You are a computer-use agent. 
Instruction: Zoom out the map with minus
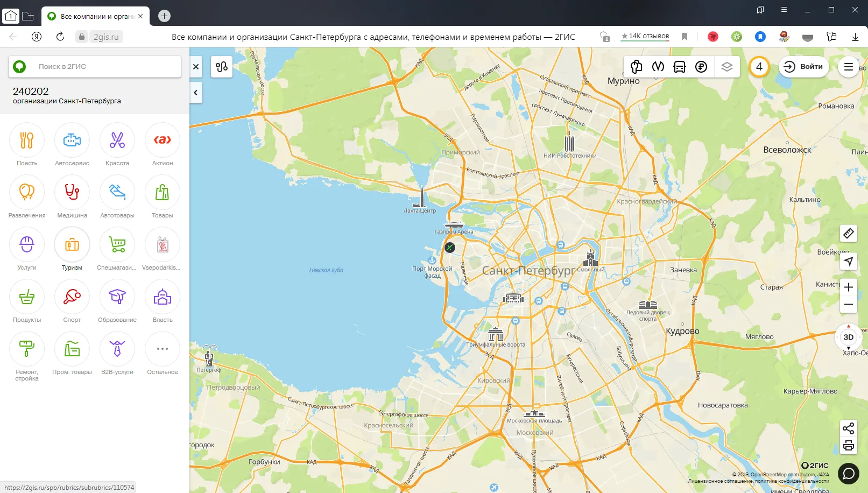coord(849,305)
